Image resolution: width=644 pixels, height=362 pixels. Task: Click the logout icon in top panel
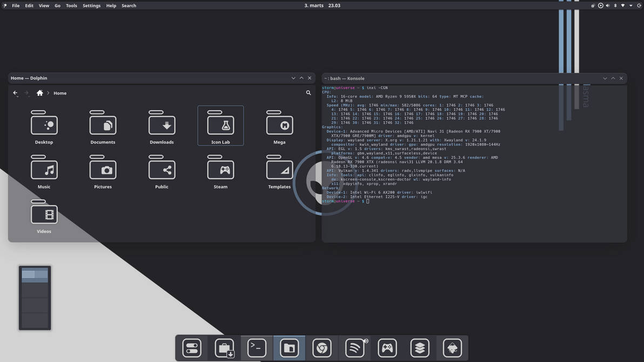639,6
